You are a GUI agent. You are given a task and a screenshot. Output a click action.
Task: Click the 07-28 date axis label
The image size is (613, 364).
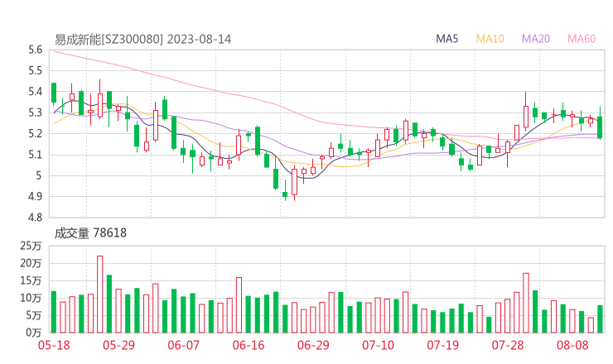[508, 345]
